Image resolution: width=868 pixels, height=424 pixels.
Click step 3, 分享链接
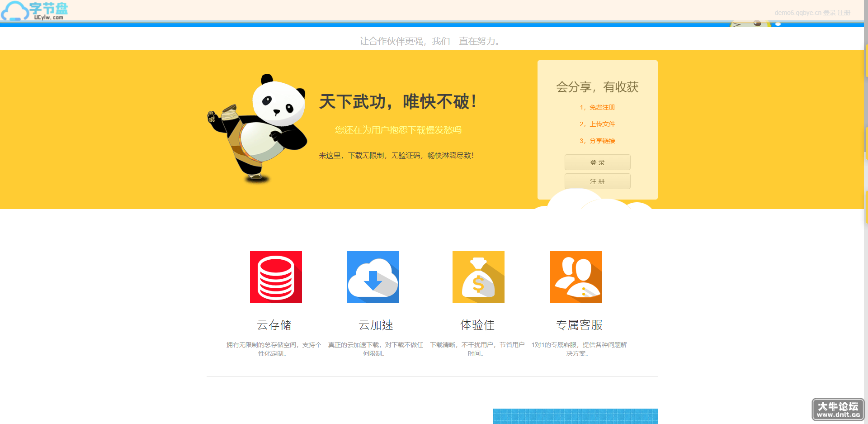tap(597, 141)
